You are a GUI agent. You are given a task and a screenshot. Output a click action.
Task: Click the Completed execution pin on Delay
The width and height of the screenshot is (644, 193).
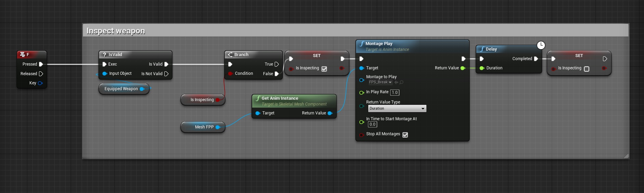[536, 59]
